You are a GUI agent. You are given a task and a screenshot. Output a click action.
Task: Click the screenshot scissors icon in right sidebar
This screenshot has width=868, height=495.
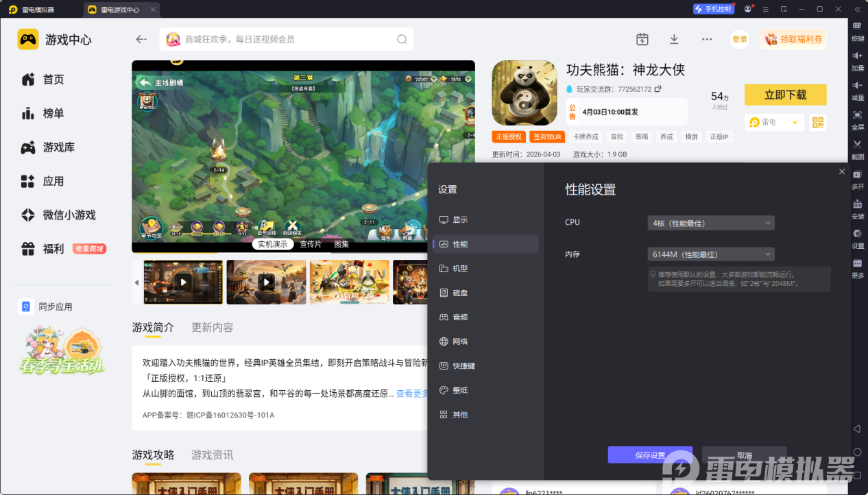click(857, 145)
